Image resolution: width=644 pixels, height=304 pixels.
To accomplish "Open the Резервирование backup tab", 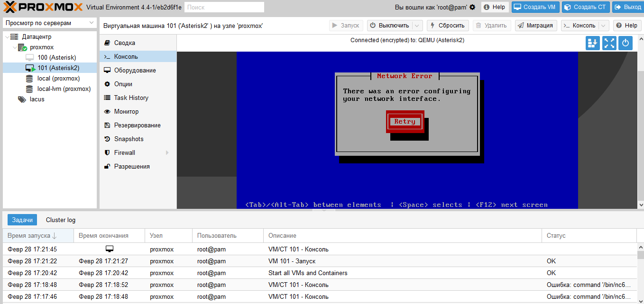I will (138, 125).
